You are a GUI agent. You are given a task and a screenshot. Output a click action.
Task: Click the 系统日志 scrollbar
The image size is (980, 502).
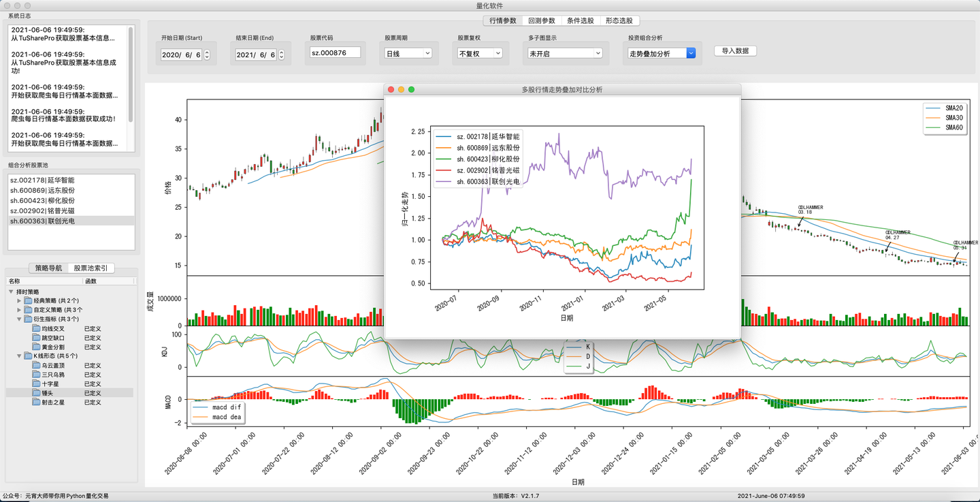click(131, 75)
